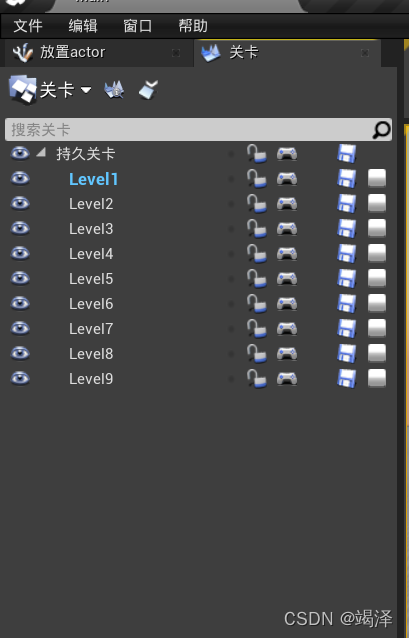This screenshot has height=638, width=409.
Task: Toggle the lock icon on 持久关卡
Action: click(256, 154)
